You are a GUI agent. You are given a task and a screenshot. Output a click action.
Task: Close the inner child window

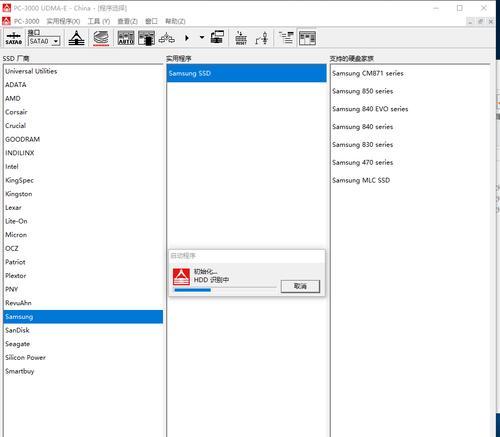point(491,21)
